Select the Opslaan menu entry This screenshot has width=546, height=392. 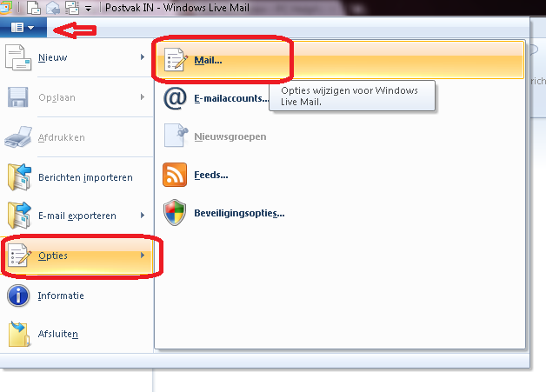pyautogui.click(x=77, y=97)
